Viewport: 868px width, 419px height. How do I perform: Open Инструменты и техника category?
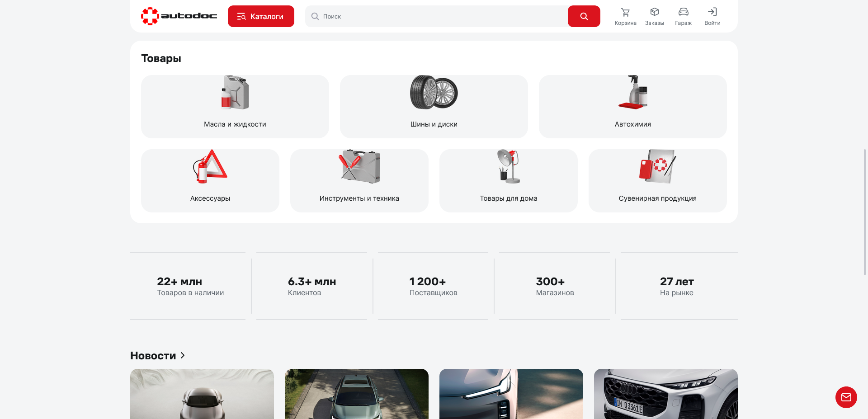point(359,181)
